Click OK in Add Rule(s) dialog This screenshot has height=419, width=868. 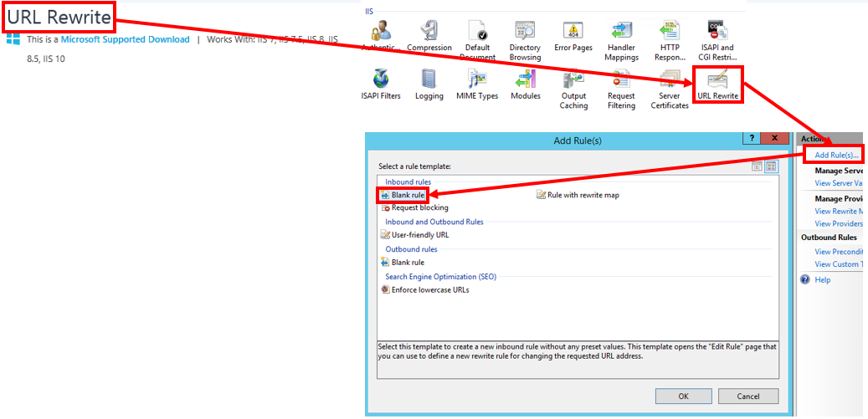(x=683, y=396)
